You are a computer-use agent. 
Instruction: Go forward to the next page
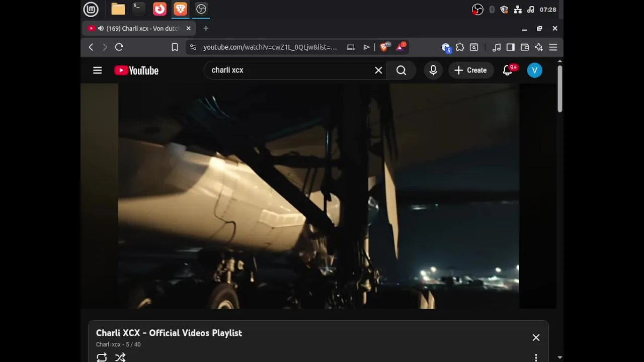[x=105, y=47]
